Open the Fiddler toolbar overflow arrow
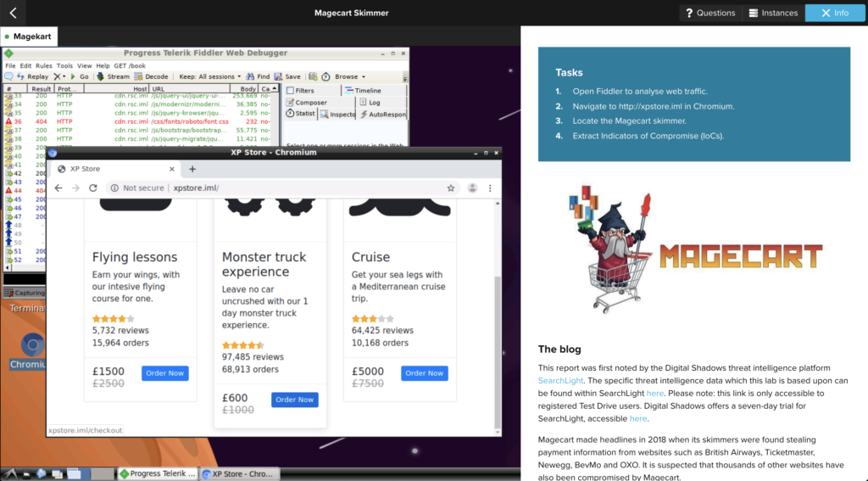This screenshot has height=481, width=868. coord(404,77)
